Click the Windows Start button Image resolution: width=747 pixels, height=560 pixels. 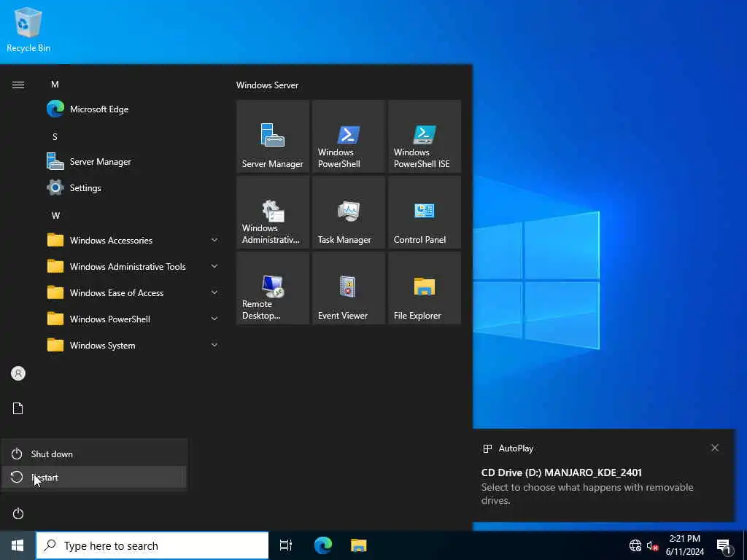tap(18, 545)
